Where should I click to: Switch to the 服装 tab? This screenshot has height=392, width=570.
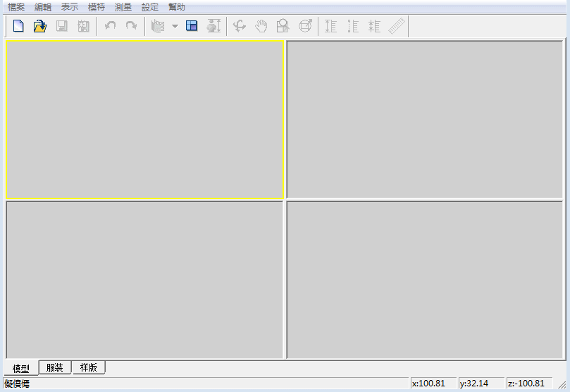pos(55,367)
